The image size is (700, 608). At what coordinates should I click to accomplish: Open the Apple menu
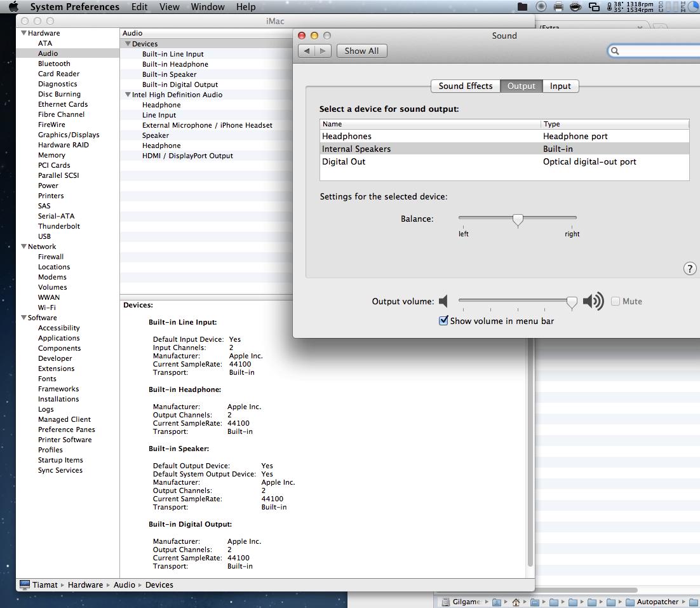coord(13,7)
